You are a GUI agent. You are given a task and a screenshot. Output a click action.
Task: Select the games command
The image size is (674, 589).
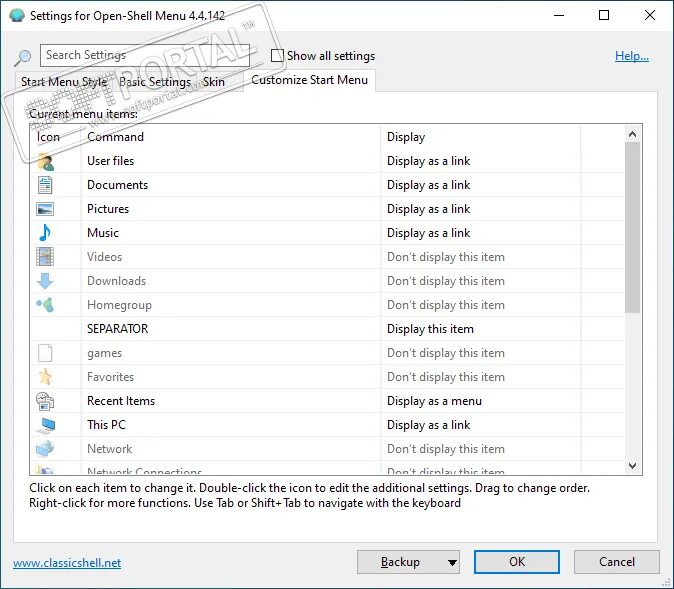104,353
